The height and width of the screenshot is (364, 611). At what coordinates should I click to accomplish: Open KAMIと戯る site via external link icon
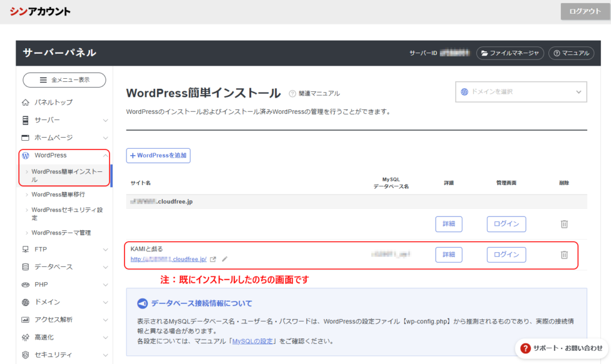tap(213, 259)
